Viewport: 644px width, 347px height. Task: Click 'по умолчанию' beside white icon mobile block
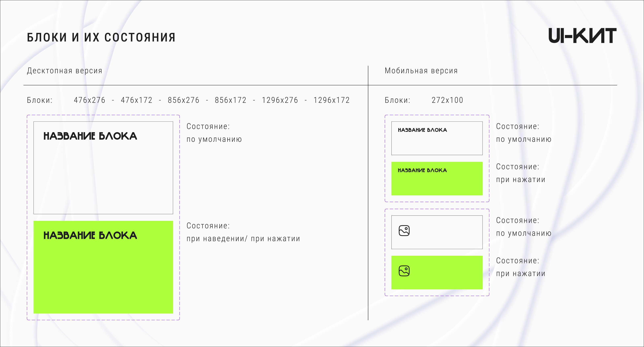(x=524, y=233)
